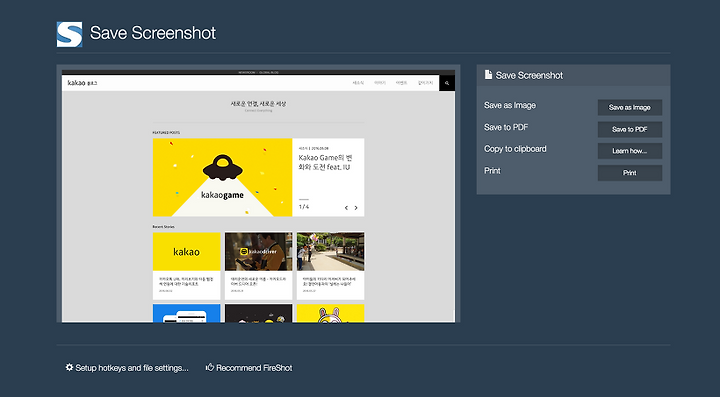Click the Save to PDF button

tap(630, 129)
